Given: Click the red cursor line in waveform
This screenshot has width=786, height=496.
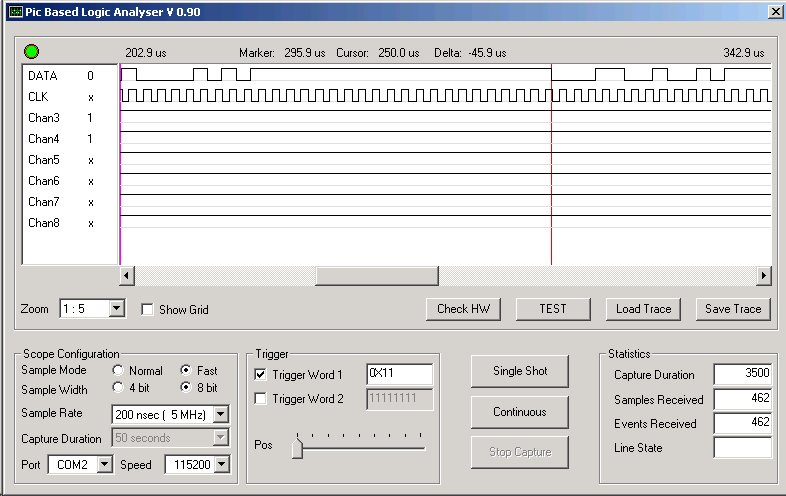Looking at the screenshot, I should tap(551, 166).
